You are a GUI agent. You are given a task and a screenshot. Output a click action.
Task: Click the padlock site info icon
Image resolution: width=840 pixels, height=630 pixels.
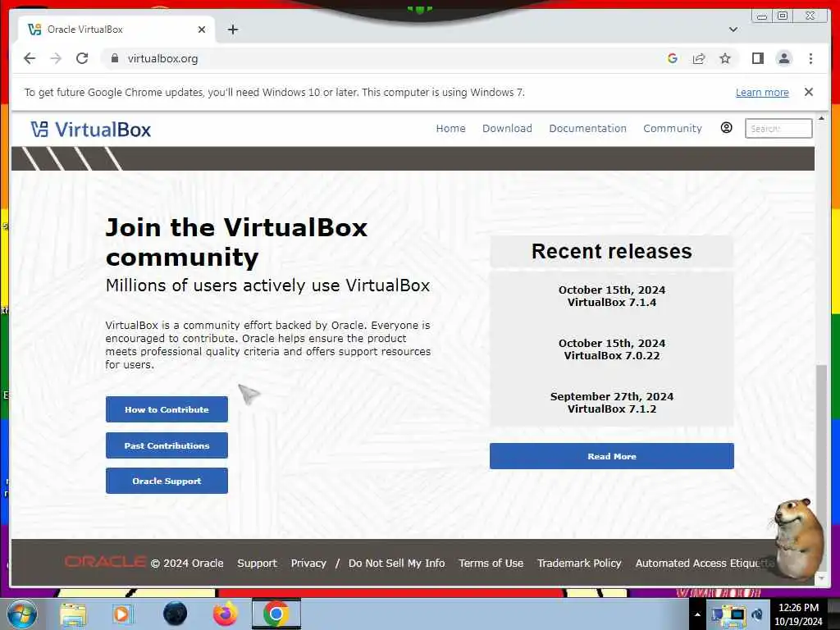(114, 58)
